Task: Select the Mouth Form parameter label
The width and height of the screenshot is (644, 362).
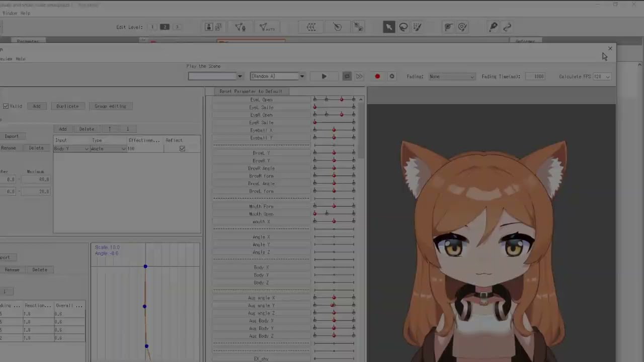Action: [x=261, y=207]
